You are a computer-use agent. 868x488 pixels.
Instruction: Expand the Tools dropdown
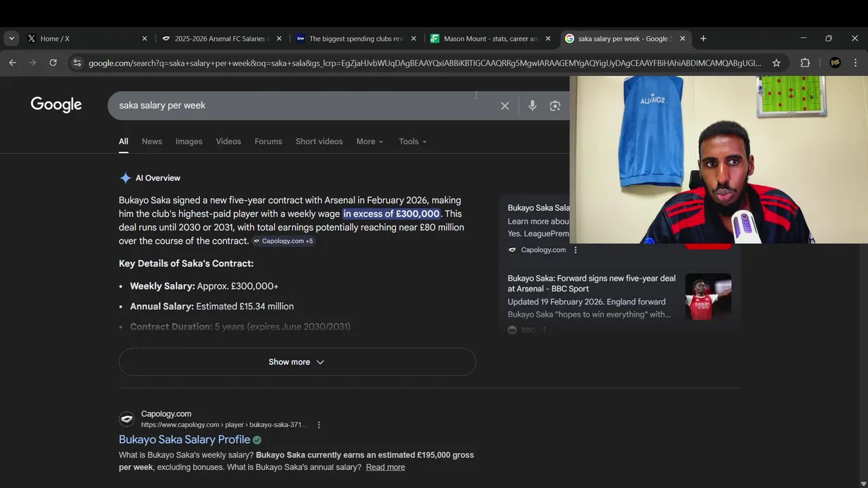(412, 142)
